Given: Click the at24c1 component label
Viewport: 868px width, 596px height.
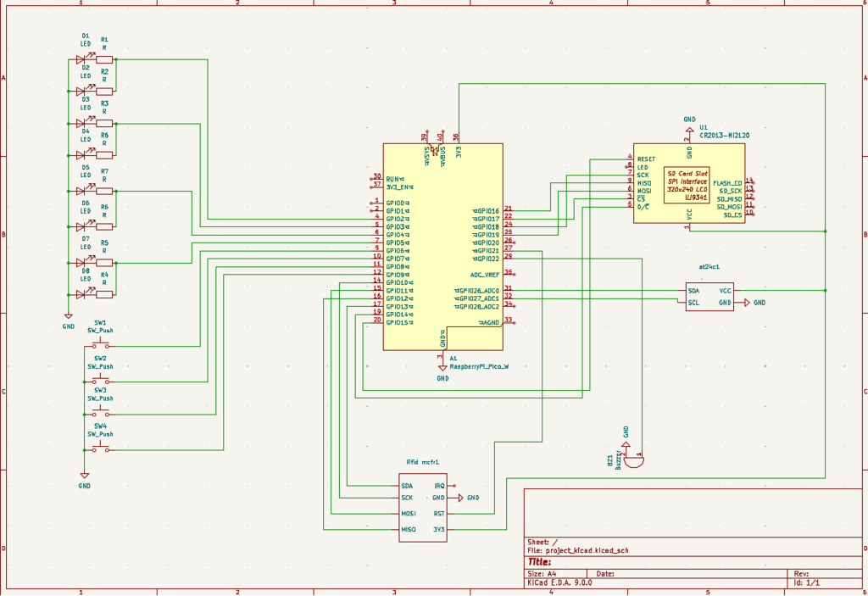Looking at the screenshot, I should pos(709,267).
